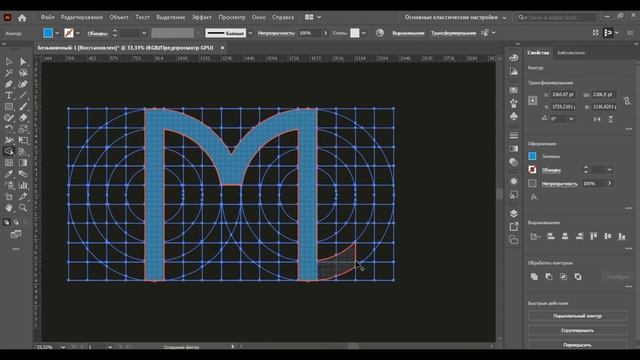This screenshot has width=640, height=360.
Task: Flip the selection vertically in Transform section
Action: 611,119
